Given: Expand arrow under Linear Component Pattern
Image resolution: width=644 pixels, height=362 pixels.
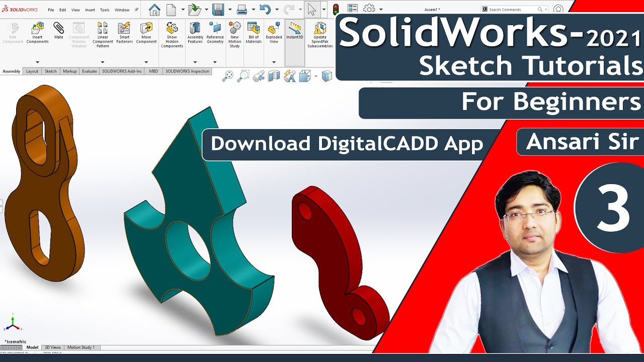Looking at the screenshot, I should pyautogui.click(x=103, y=62).
